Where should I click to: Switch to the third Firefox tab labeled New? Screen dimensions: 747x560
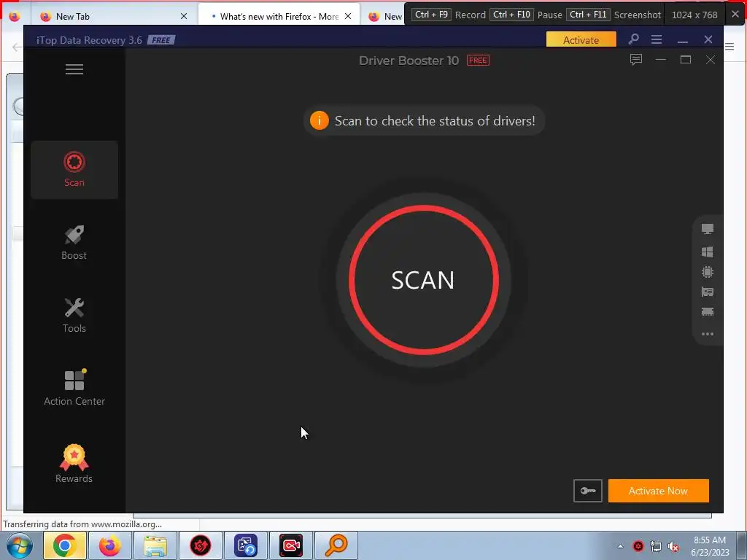[x=385, y=16]
